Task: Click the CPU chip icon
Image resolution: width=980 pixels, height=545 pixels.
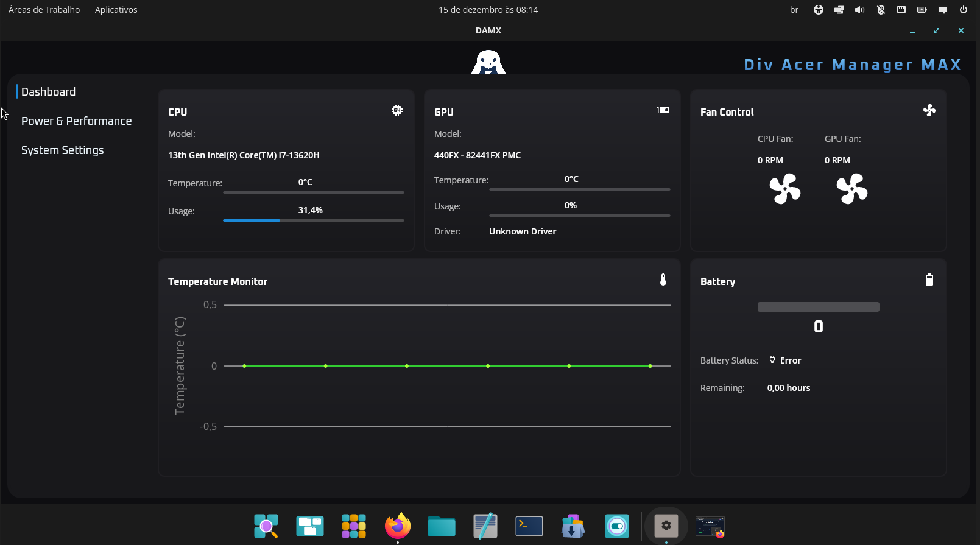Action: pos(397,110)
